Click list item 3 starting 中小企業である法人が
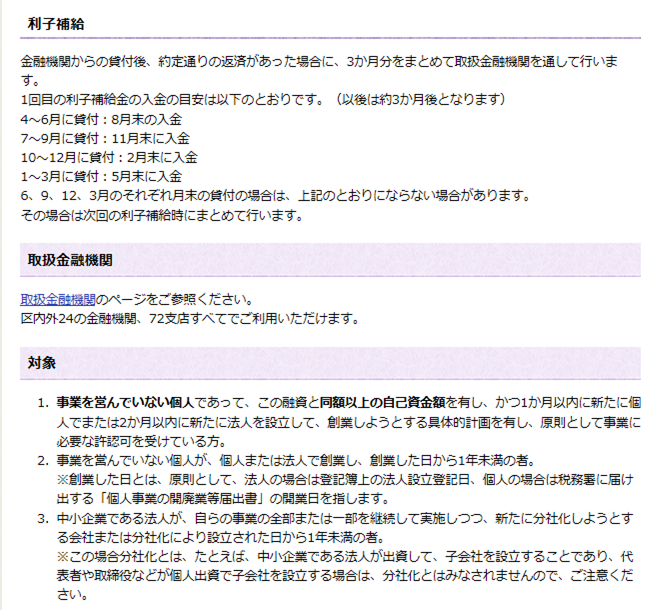This screenshot has width=658, height=610. (x=345, y=528)
